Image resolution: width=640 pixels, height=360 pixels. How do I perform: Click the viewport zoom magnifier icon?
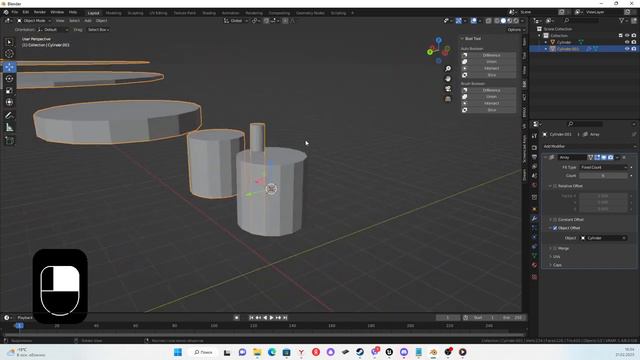(448, 69)
